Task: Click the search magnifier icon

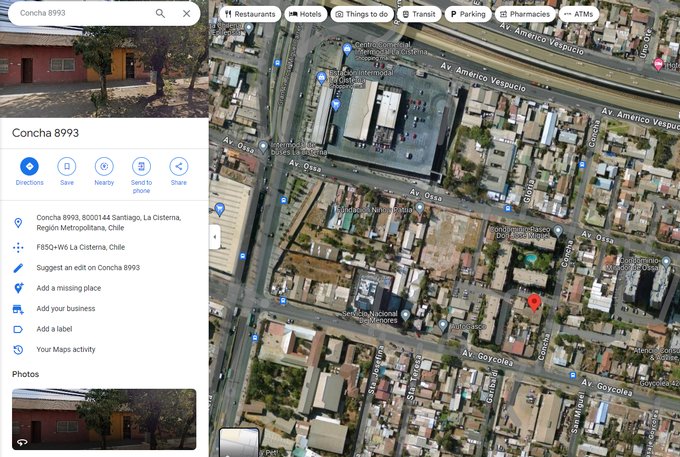Action: [x=160, y=14]
